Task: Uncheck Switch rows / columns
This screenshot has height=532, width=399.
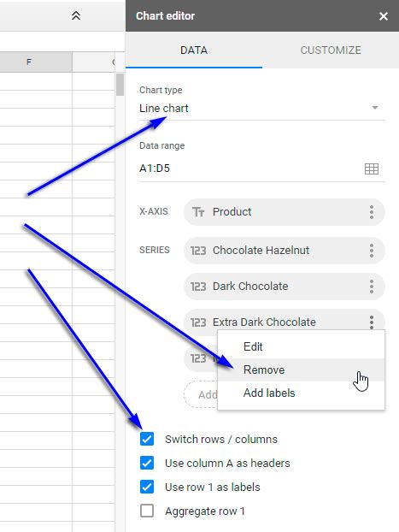Action: coord(147,439)
